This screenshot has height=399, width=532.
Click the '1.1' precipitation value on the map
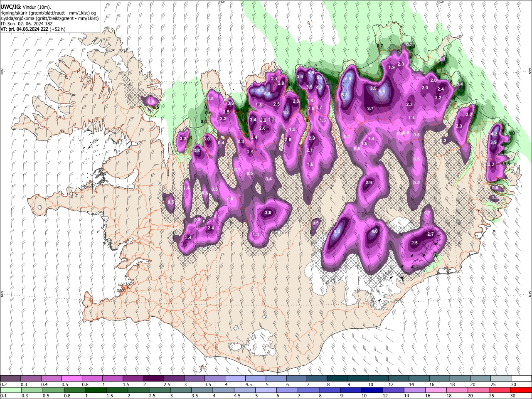click(x=217, y=217)
